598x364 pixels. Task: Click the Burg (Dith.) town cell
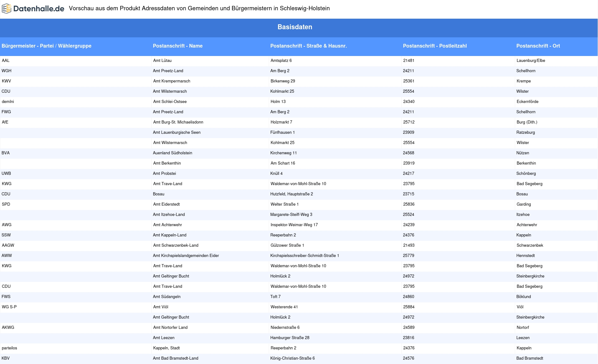[x=527, y=122]
